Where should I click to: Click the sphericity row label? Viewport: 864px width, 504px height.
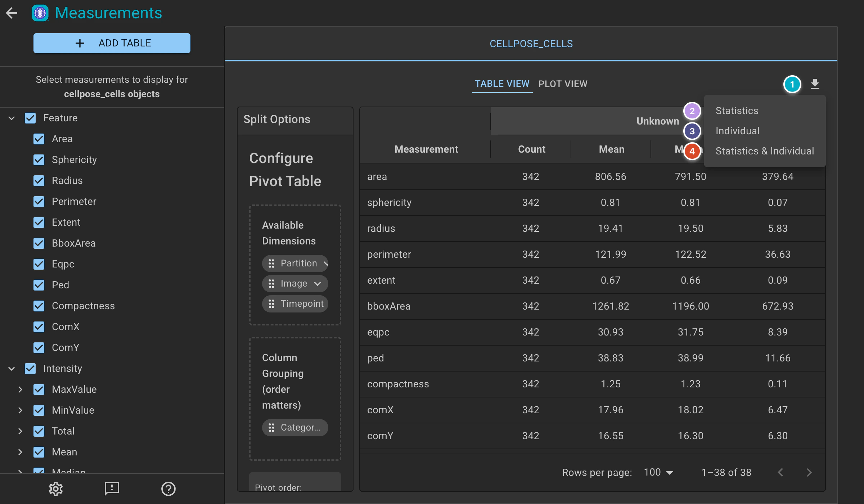(389, 202)
